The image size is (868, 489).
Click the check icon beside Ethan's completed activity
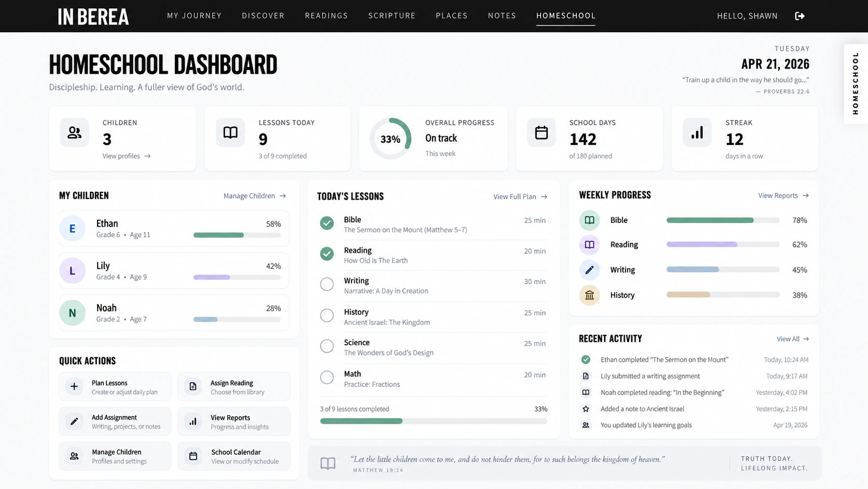click(586, 360)
